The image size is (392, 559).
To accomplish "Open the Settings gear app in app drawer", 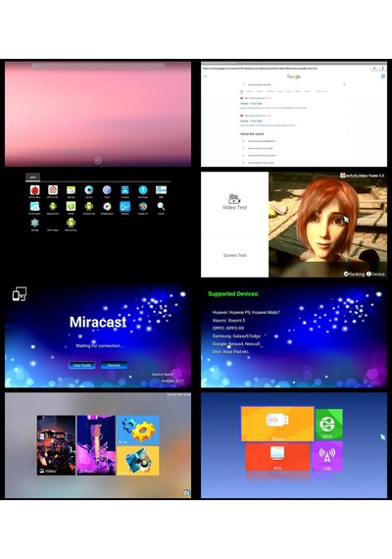I will 34,224.
